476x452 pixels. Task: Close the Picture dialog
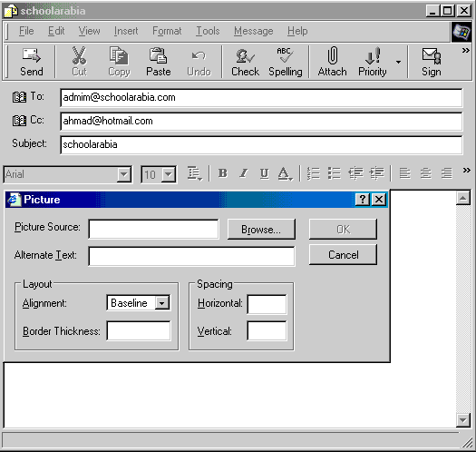(379, 200)
